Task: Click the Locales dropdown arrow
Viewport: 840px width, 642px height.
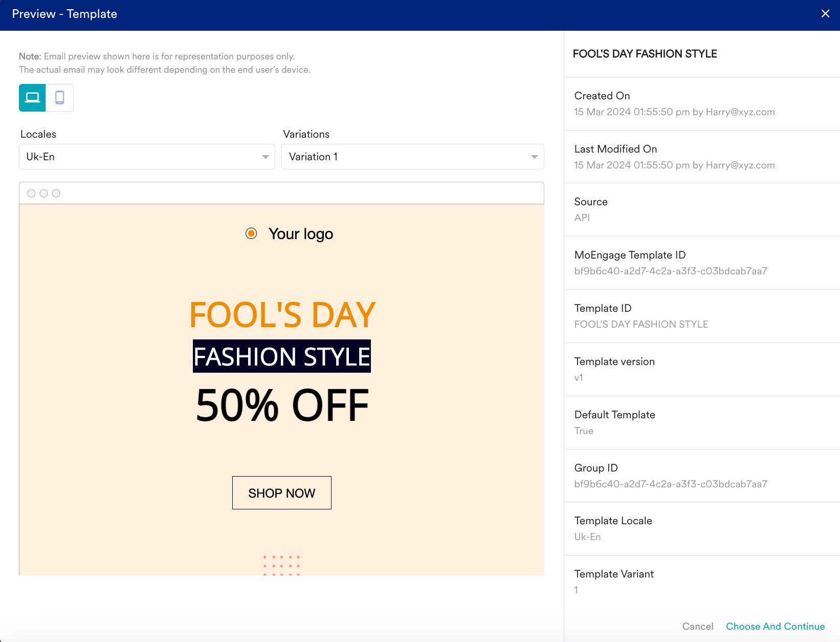Action: pos(265,157)
